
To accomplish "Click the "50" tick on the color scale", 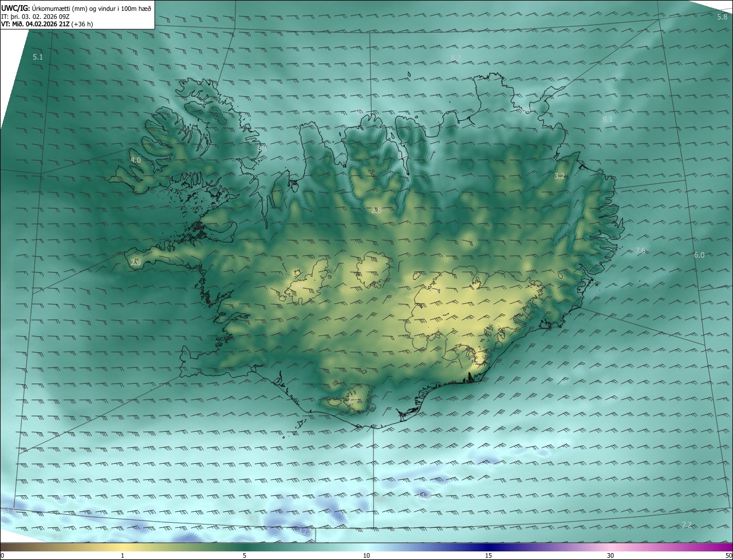I will [728, 555].
